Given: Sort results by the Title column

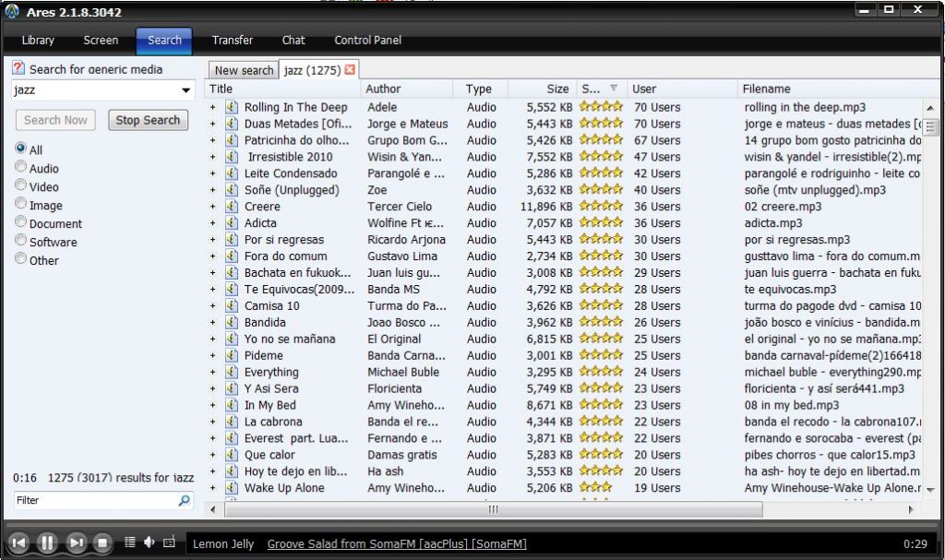Looking at the screenshot, I should [282, 89].
